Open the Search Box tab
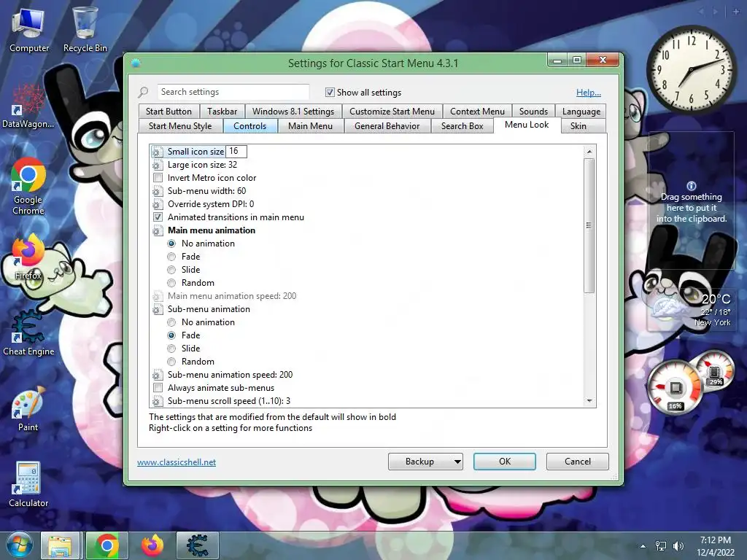Image resolution: width=747 pixels, height=560 pixels. [x=462, y=126]
